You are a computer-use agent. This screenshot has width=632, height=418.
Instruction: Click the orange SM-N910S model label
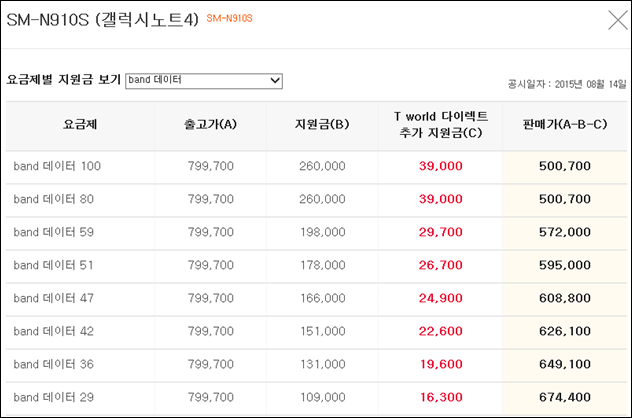pyautogui.click(x=229, y=18)
